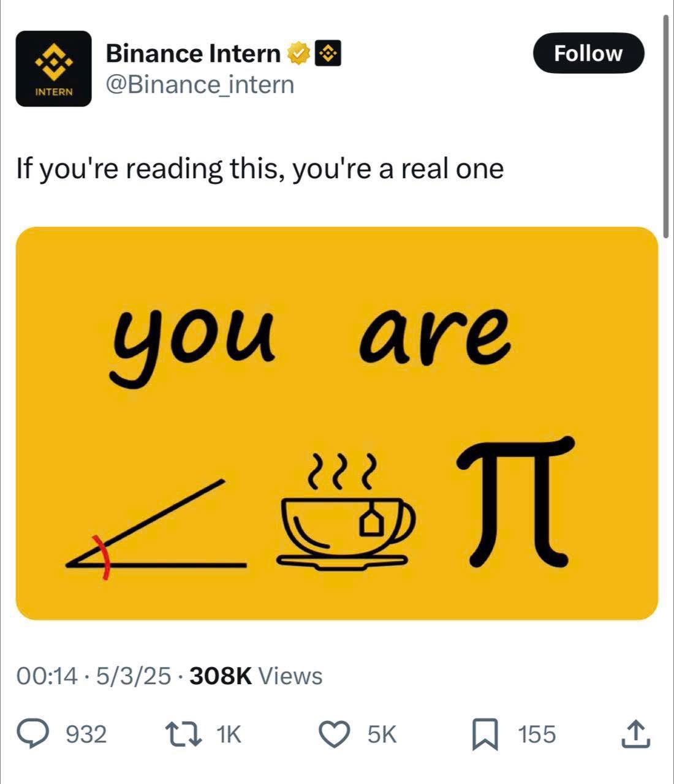Open the yellow 'you are' meme image
The width and height of the screenshot is (674, 784).
click(336, 423)
